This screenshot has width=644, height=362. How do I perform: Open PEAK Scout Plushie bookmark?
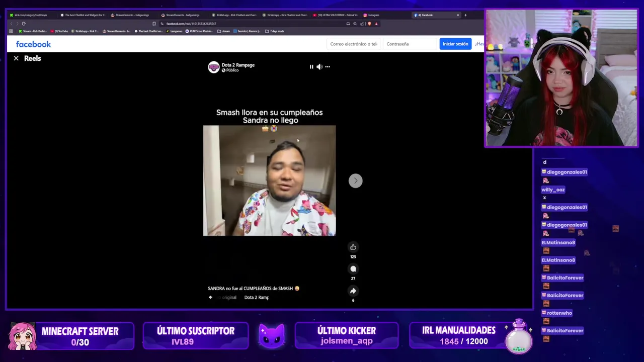[199, 31]
